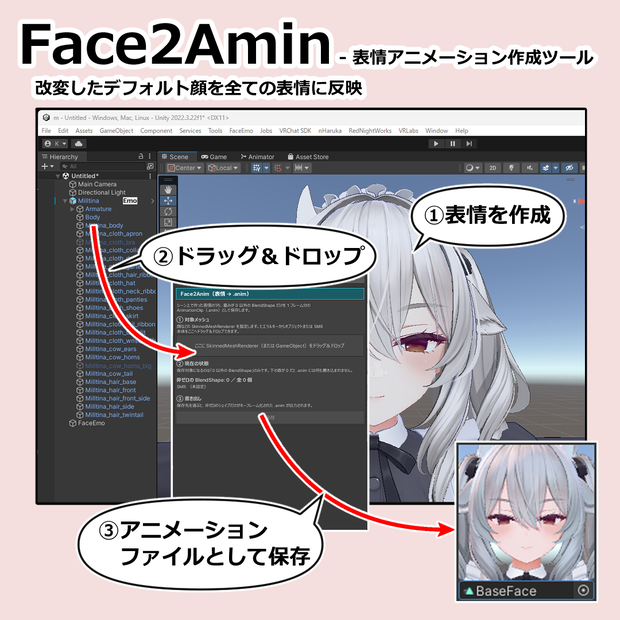
Task: Select the Hierarchy tab
Action: tap(60, 157)
